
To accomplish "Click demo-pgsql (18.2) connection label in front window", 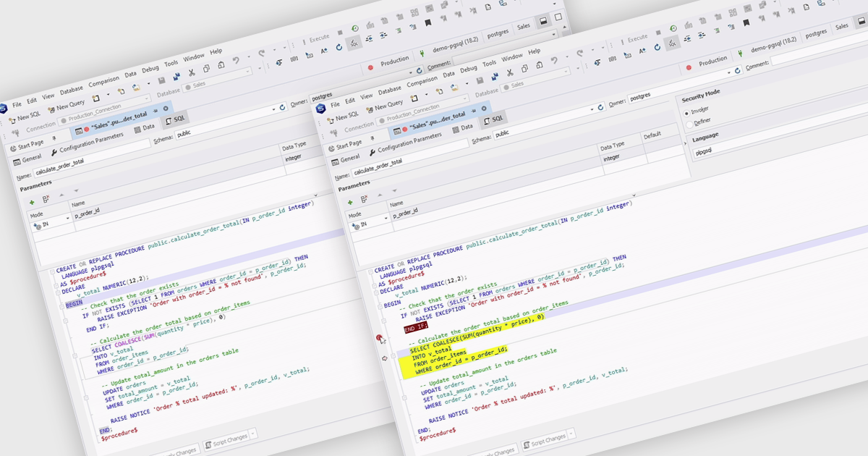I will click(x=774, y=46).
